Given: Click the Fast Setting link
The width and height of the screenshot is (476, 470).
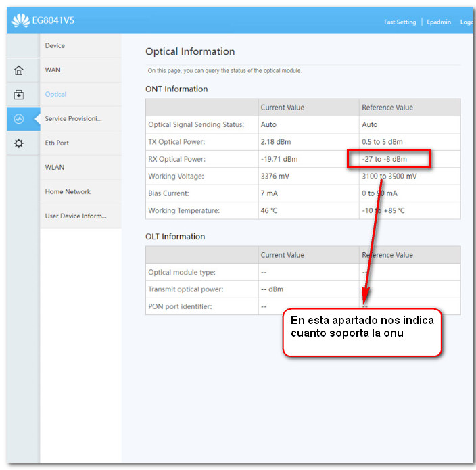Looking at the screenshot, I should pos(400,22).
